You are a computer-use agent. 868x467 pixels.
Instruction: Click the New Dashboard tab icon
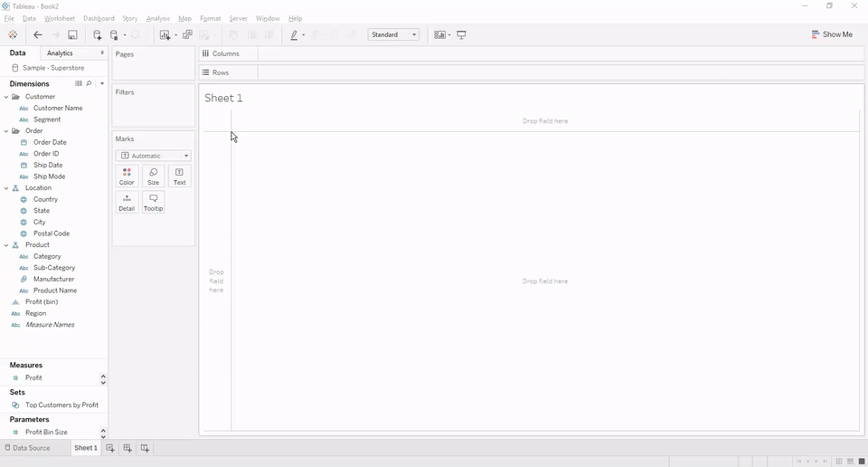pos(127,448)
